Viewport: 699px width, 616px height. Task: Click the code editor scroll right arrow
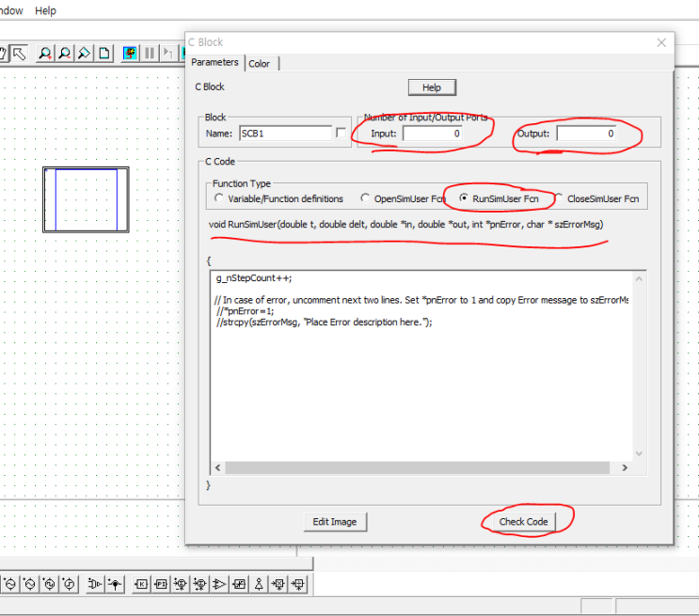625,467
